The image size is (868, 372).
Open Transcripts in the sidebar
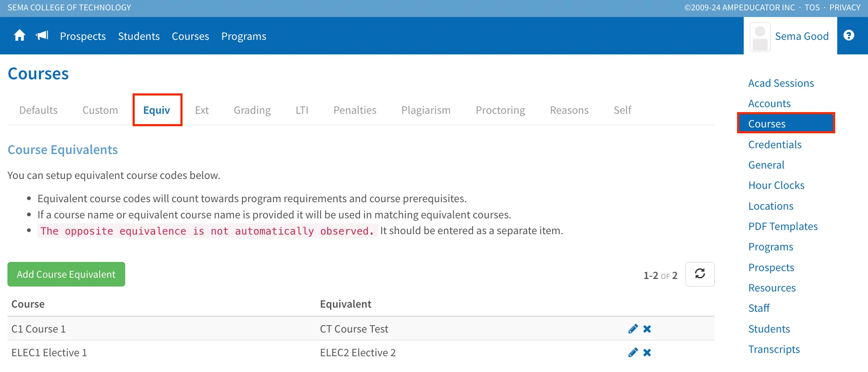774,349
